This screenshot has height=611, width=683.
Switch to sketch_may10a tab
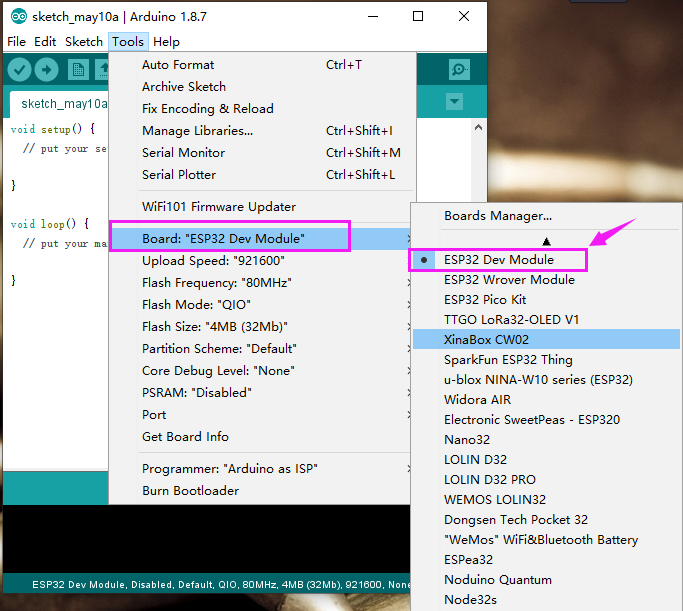[64, 104]
